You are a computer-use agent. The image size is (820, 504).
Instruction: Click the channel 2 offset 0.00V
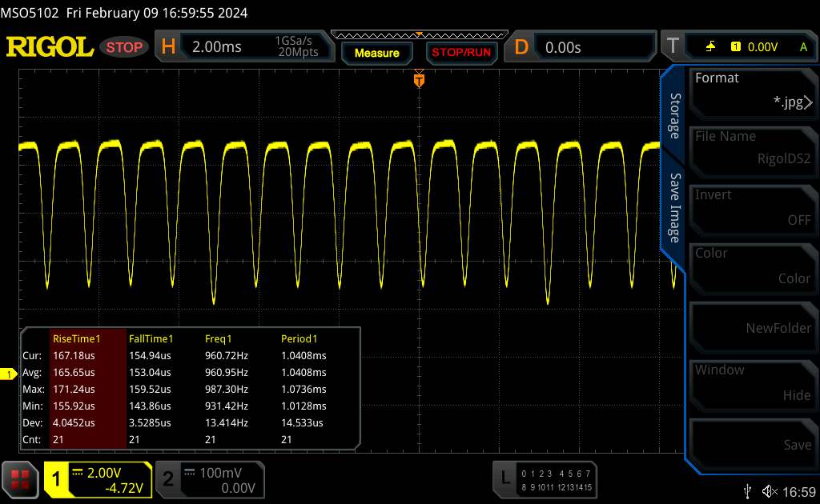point(238,488)
